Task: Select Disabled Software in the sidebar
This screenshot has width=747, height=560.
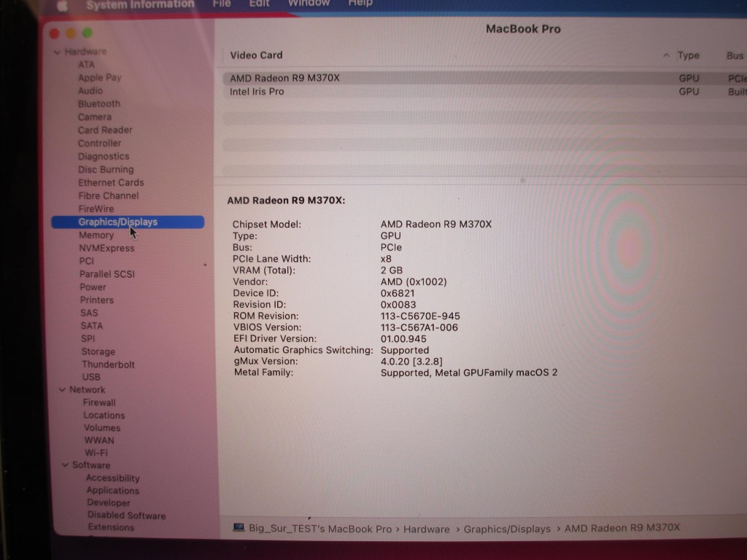Action: [x=127, y=516]
